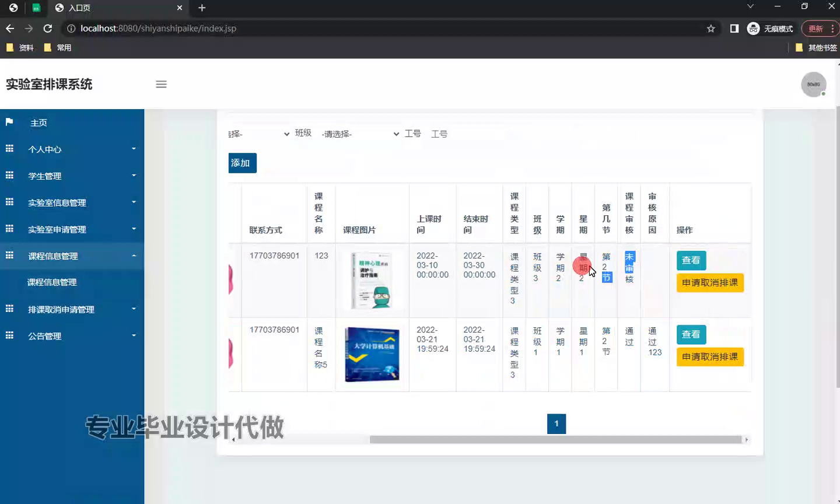Open the browser side panel icon
The image size is (840, 504).
pyautogui.click(x=734, y=29)
